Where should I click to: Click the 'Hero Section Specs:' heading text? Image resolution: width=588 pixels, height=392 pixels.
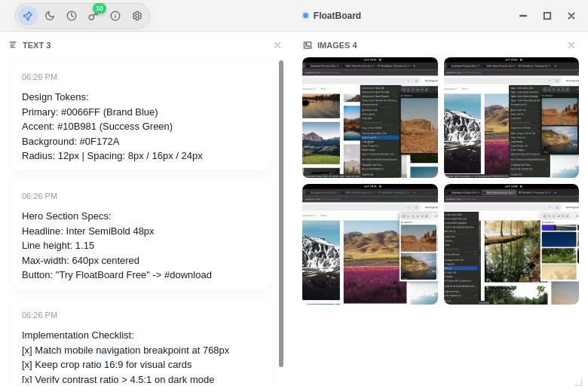(x=66, y=216)
